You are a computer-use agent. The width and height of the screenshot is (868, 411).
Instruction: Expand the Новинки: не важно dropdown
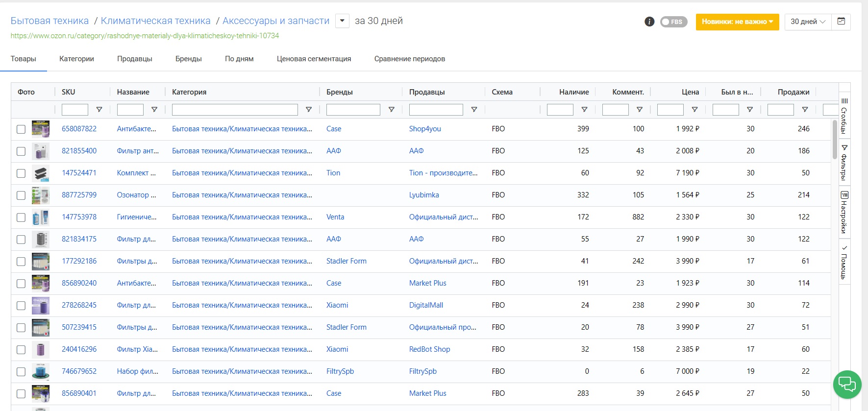point(737,22)
